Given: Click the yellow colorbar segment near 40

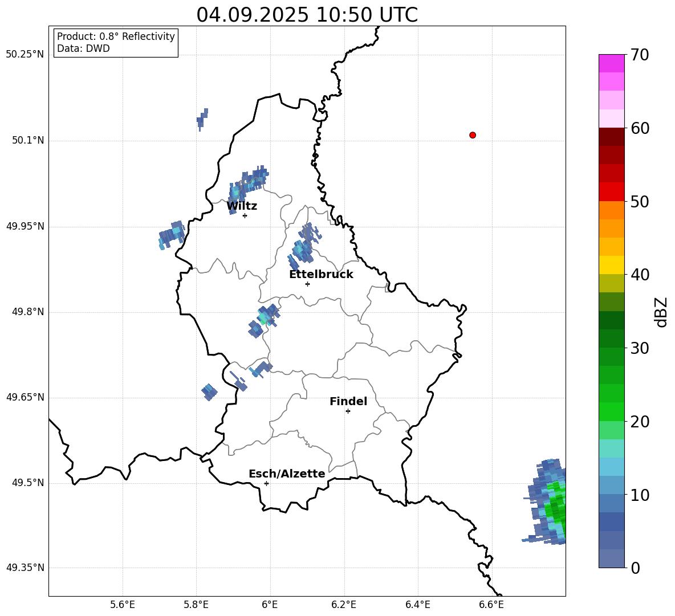Looking at the screenshot, I should click(x=612, y=265).
